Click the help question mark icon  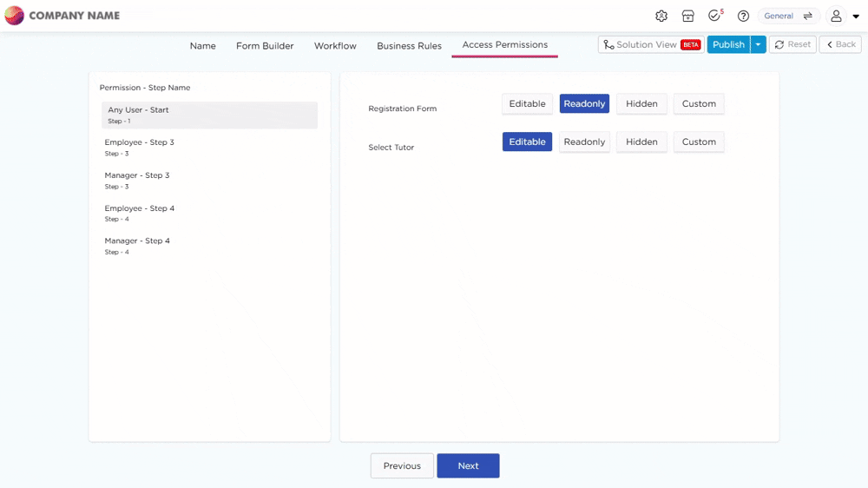[743, 16]
